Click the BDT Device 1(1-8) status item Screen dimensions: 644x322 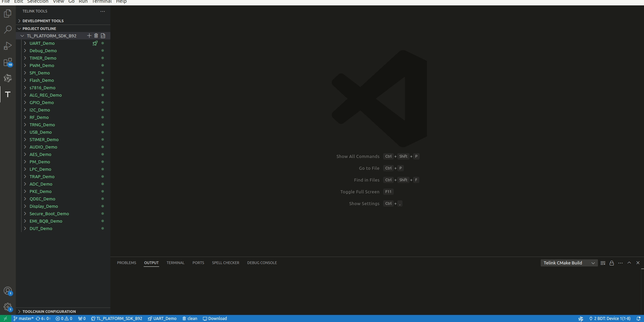(x=610, y=319)
